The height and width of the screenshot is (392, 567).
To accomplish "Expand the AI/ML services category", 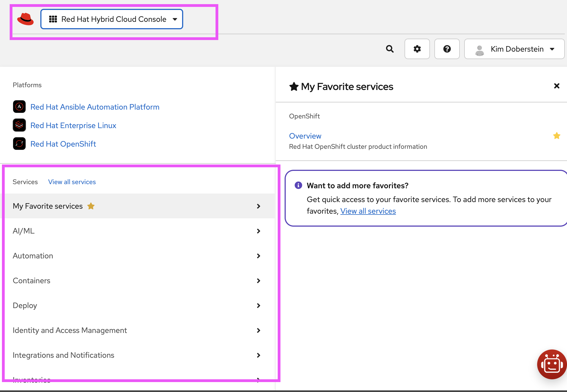I will tap(137, 231).
